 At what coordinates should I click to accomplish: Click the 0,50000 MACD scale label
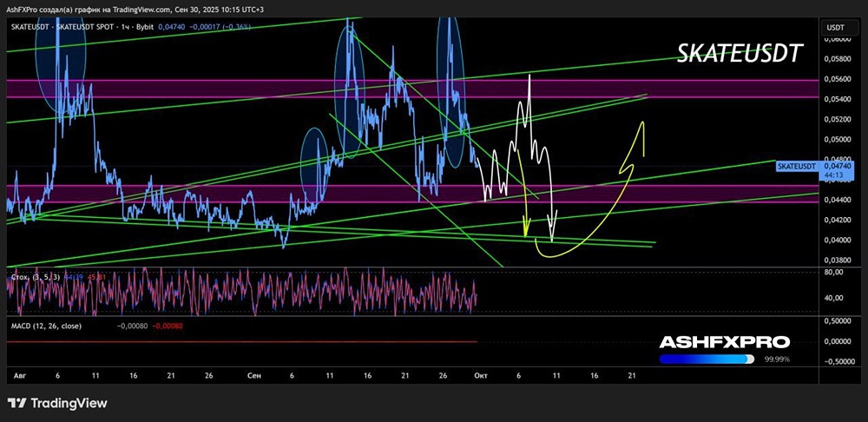838,321
